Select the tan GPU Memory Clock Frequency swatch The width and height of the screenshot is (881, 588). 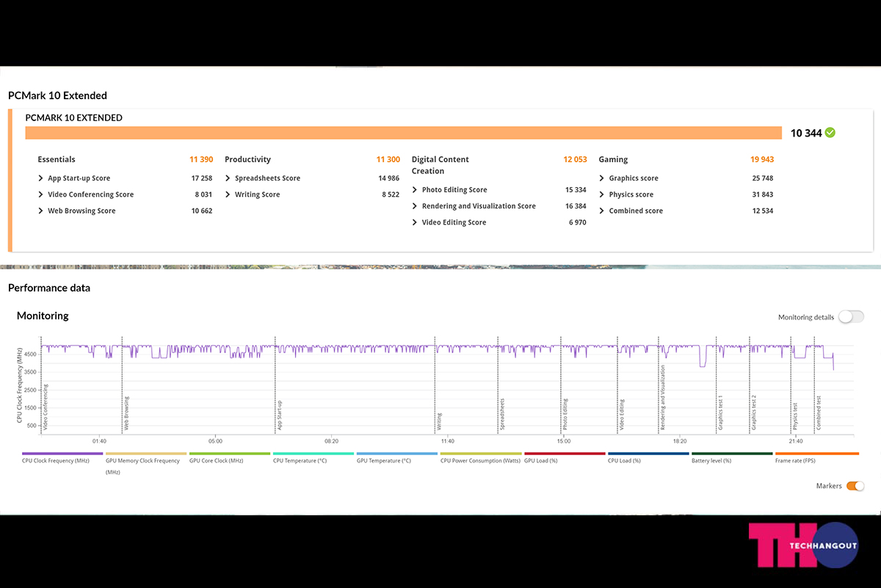[x=147, y=454]
